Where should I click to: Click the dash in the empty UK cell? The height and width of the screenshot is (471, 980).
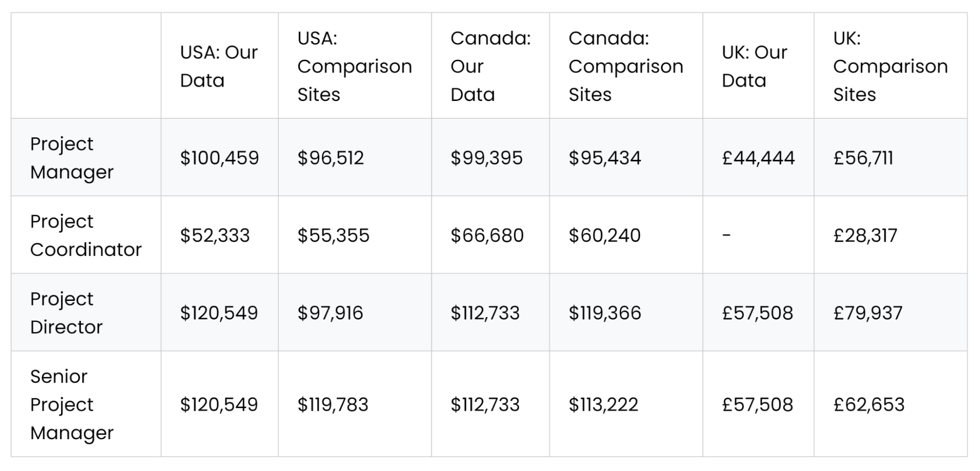pos(727,235)
